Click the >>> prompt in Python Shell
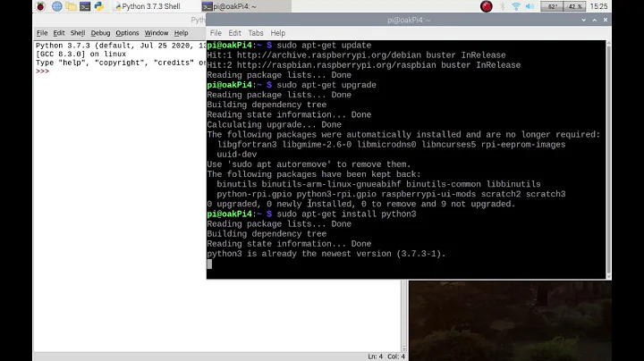644x361 pixels. (x=42, y=71)
